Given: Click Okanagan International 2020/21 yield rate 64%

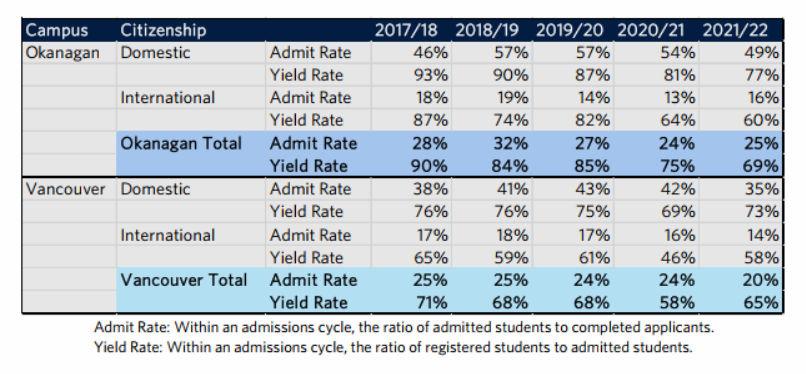Looking at the screenshot, I should coord(678,120).
